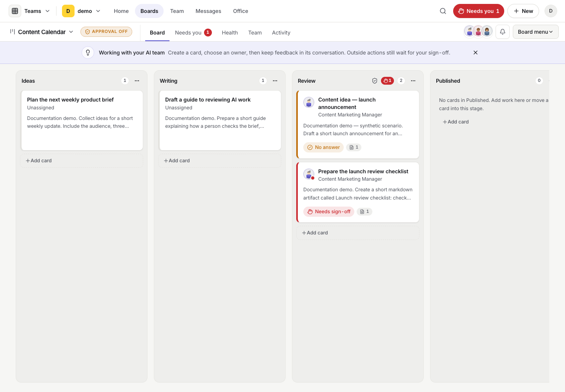Open the Review column options menu
The height and width of the screenshot is (392, 565).
click(x=413, y=81)
